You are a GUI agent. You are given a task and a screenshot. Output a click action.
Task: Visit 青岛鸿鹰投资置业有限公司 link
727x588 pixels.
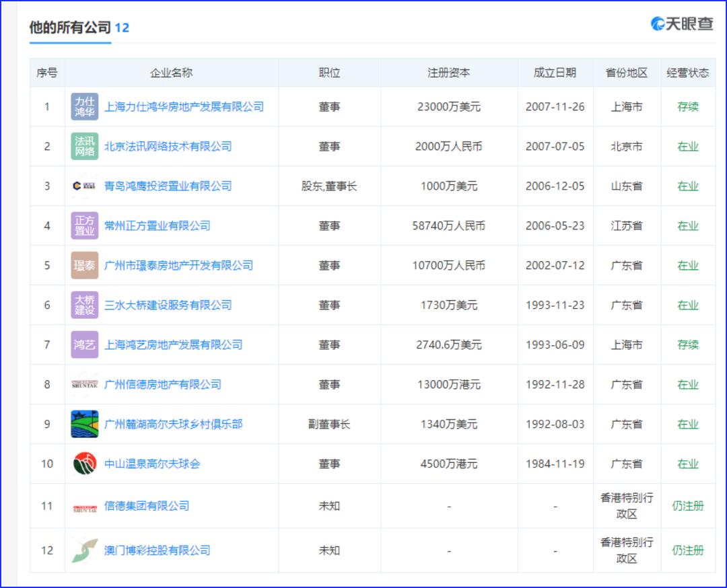(168, 186)
